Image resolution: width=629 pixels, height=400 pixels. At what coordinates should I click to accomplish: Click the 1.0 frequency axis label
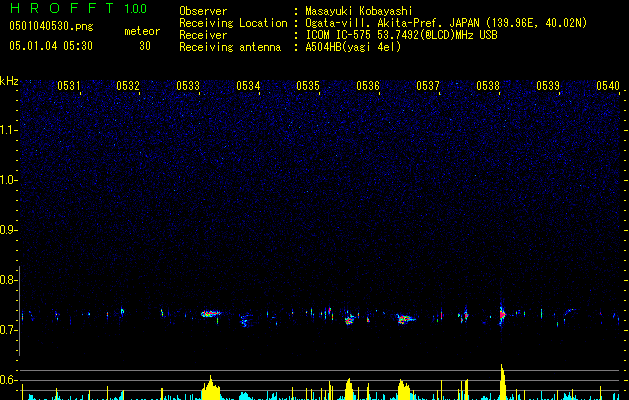(9, 180)
